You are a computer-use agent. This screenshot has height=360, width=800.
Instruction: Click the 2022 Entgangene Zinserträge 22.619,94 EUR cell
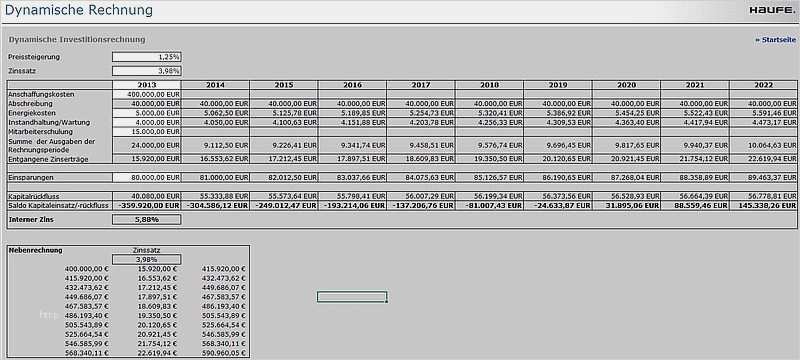point(763,159)
